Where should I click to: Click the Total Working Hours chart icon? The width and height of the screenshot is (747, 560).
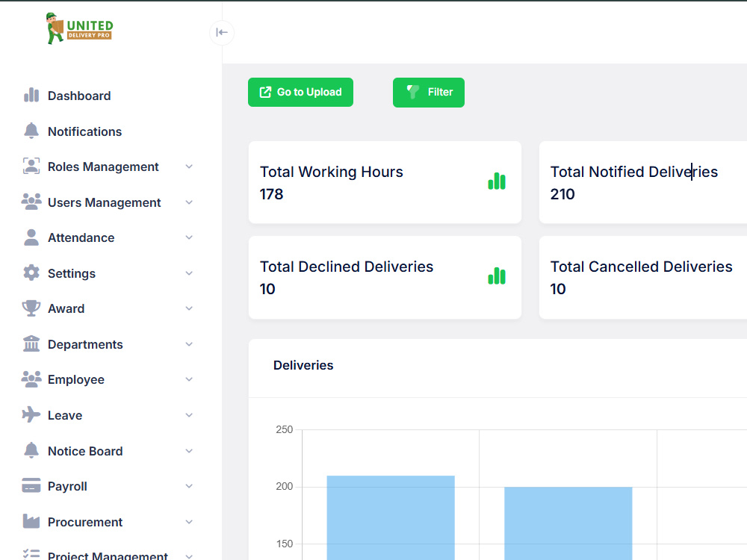tap(497, 181)
